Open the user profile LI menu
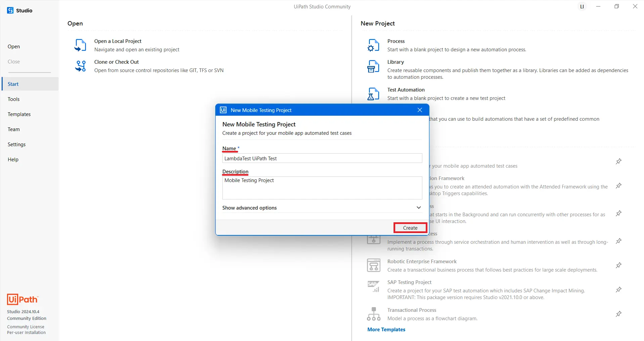644x341 pixels. pos(582,7)
